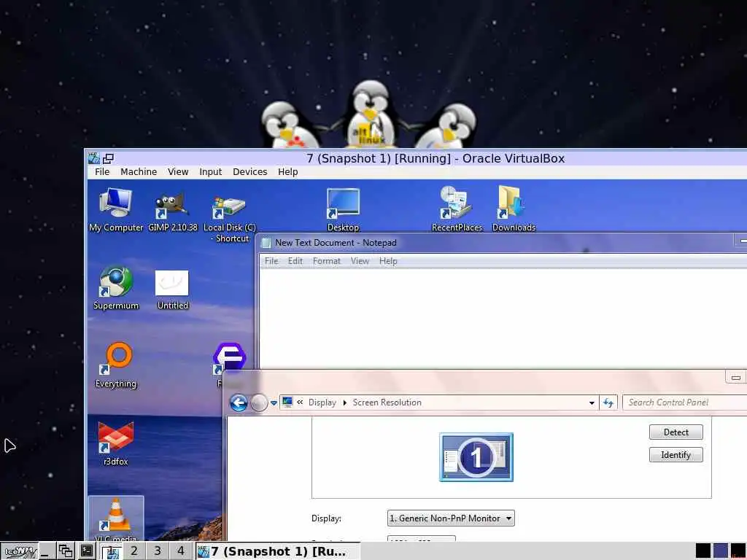Viewport: 747px width, 560px height.
Task: Expand the address bar history dropdown
Action: pyautogui.click(x=592, y=402)
